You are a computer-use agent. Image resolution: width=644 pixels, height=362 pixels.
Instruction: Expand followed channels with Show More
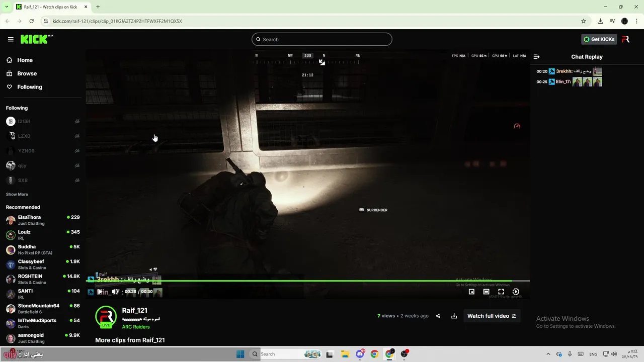pos(17,194)
